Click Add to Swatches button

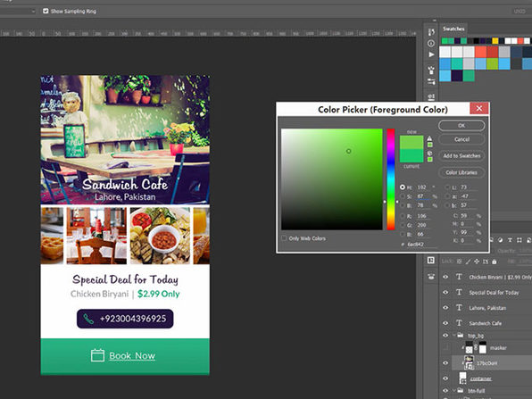click(x=461, y=156)
